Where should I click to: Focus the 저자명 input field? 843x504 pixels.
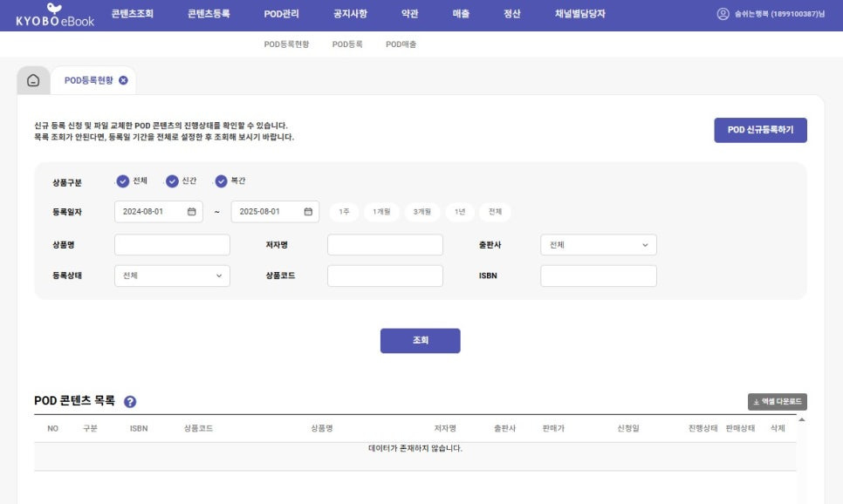385,245
